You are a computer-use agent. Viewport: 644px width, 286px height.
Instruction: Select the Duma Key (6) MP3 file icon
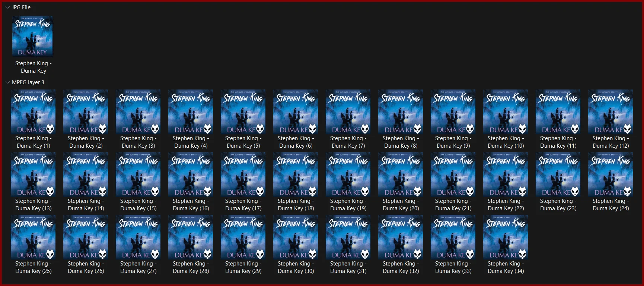[x=296, y=112]
